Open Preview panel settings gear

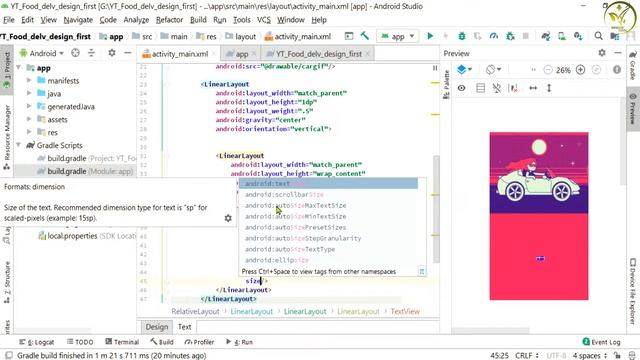[x=602, y=53]
